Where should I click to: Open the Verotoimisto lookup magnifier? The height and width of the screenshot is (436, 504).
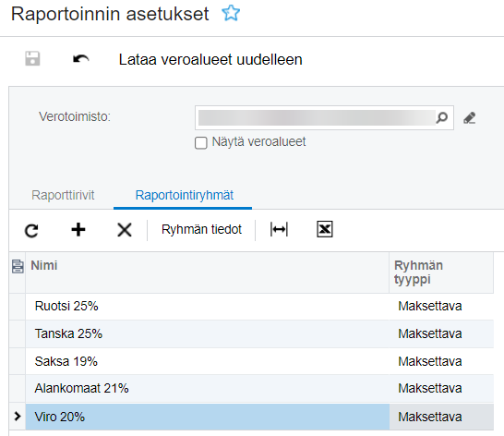[442, 117]
